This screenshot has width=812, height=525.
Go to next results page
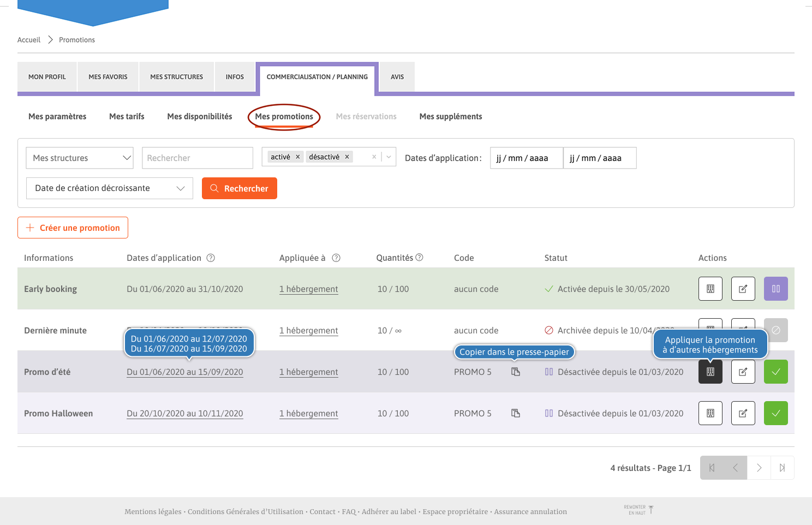point(759,468)
